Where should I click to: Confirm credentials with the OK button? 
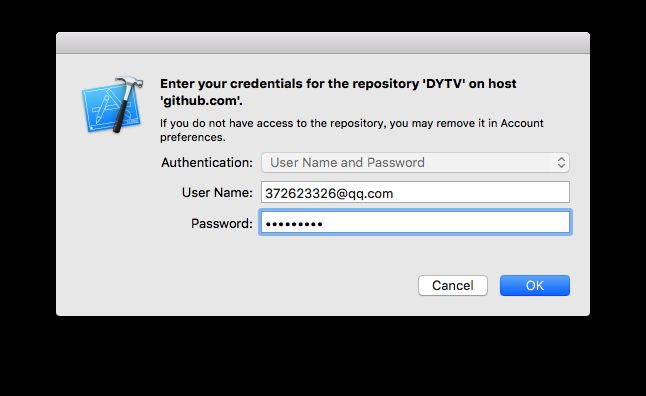[x=535, y=286]
